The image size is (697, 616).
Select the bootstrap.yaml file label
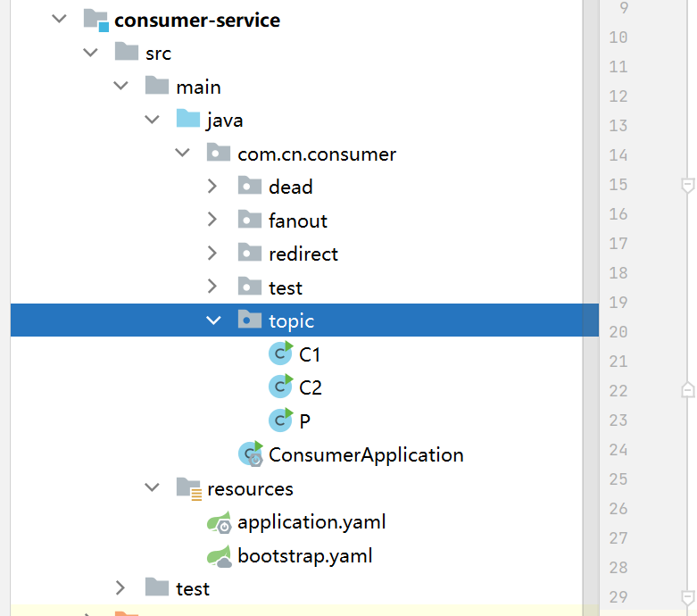tap(305, 556)
